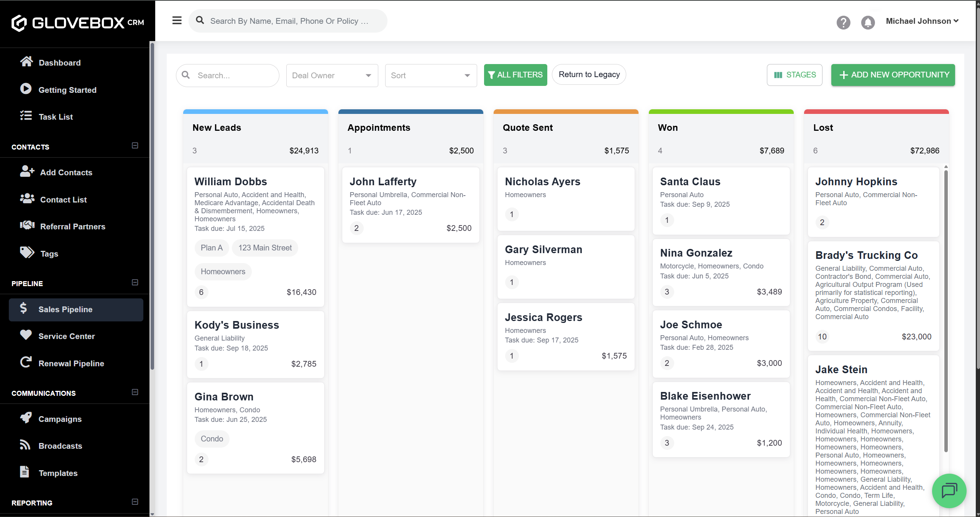Select Broadcasts menu item
The image size is (980, 517).
(76, 446)
